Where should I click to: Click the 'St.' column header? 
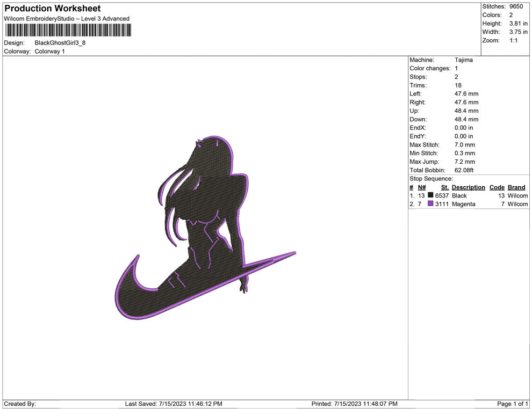(x=445, y=187)
